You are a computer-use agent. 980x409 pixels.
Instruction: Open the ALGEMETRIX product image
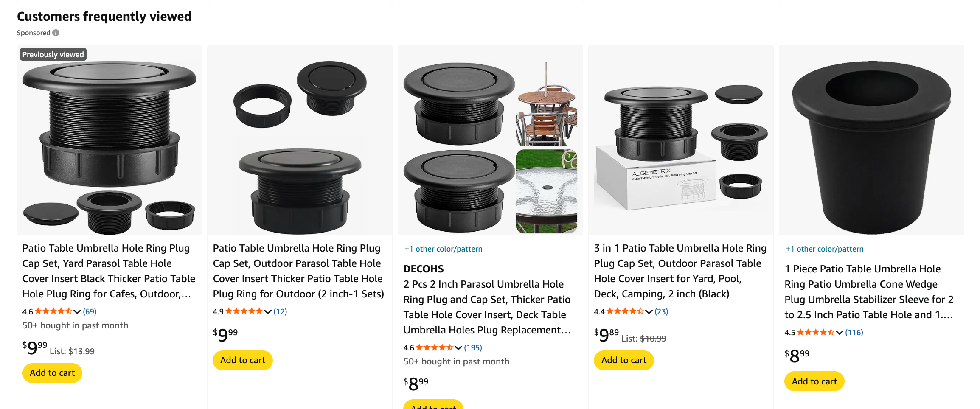click(680, 140)
